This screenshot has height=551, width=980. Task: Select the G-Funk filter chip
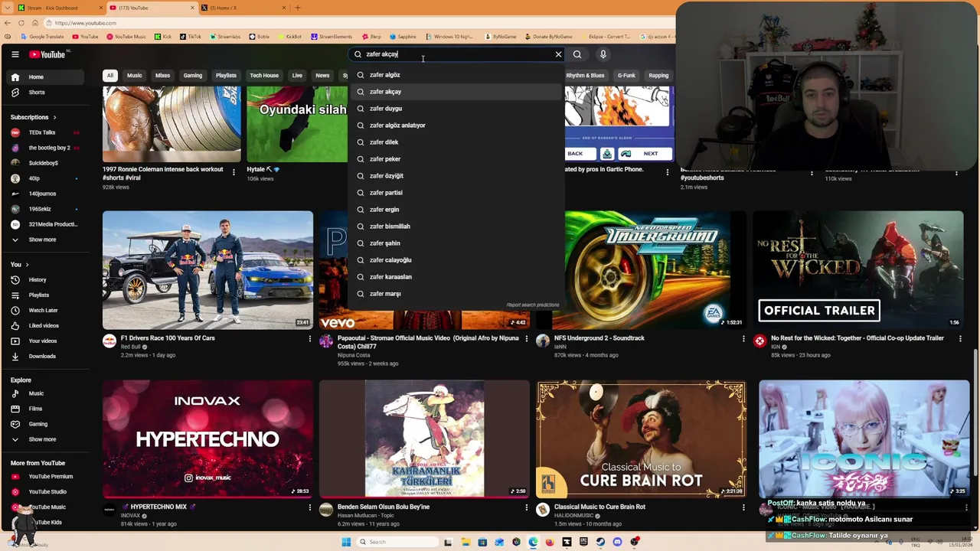click(x=626, y=76)
